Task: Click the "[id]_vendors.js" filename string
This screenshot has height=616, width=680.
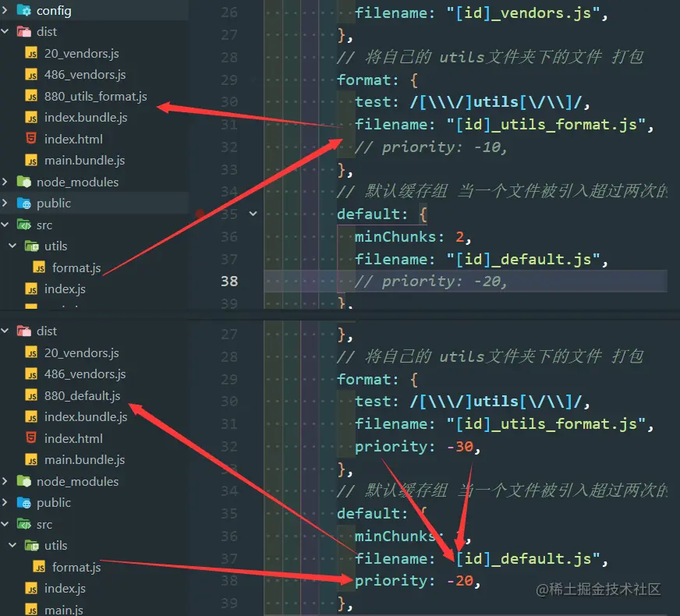Action: [x=523, y=13]
